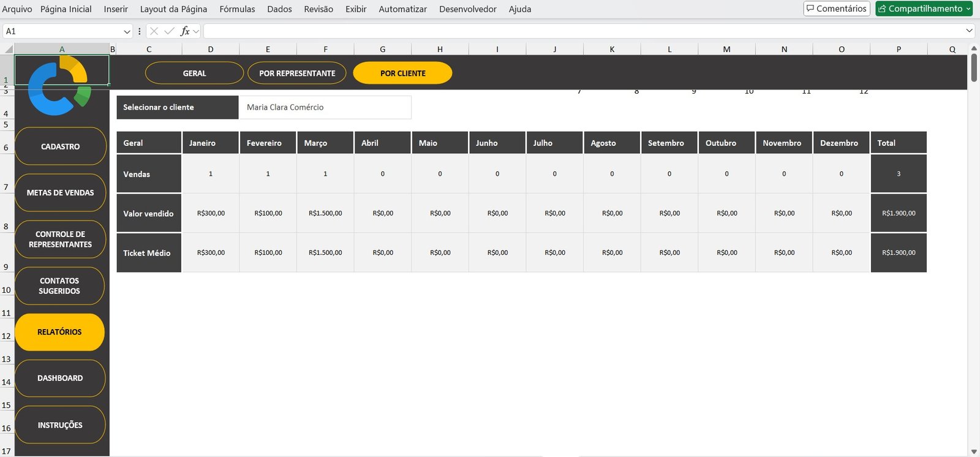This screenshot has width=980, height=457.
Task: Go to the DASHBOARD section
Action: (x=60, y=378)
